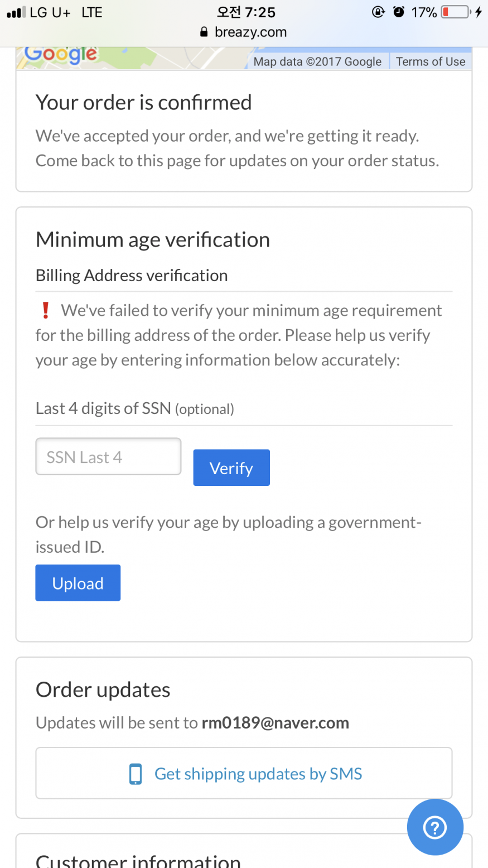
Task: Open the Terms of Use map link
Action: [x=431, y=61]
